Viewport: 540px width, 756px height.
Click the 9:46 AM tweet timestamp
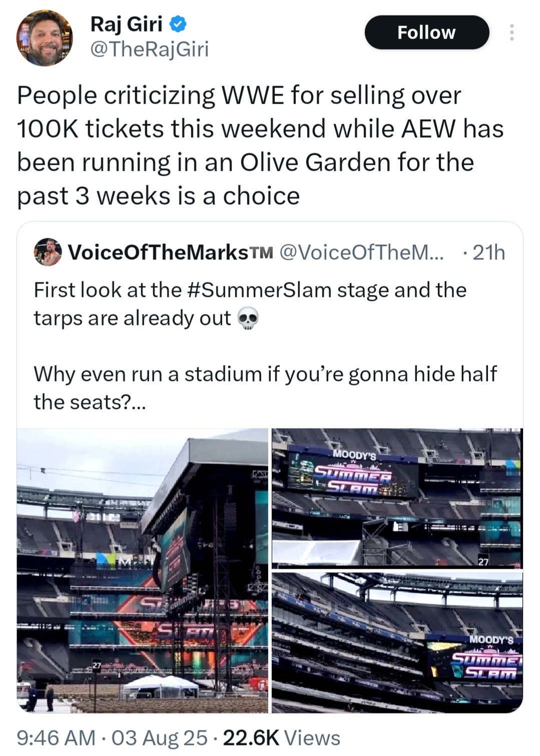56,737
